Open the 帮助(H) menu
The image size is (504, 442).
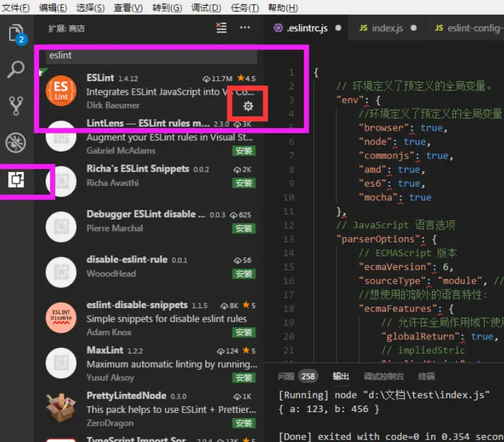tap(283, 7)
